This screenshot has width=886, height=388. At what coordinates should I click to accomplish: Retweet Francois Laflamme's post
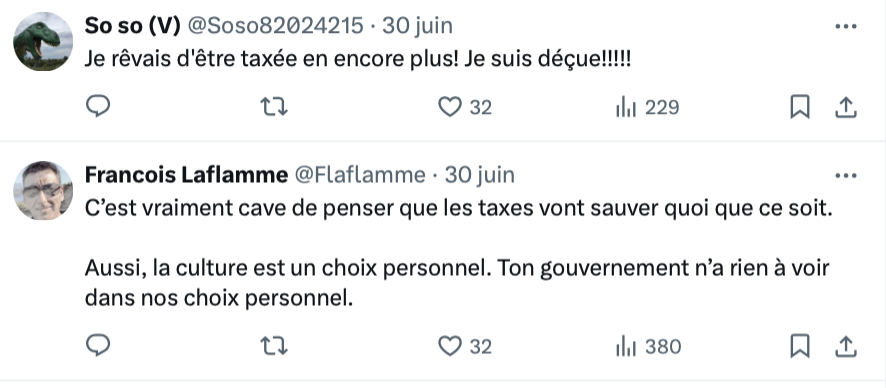[274, 346]
